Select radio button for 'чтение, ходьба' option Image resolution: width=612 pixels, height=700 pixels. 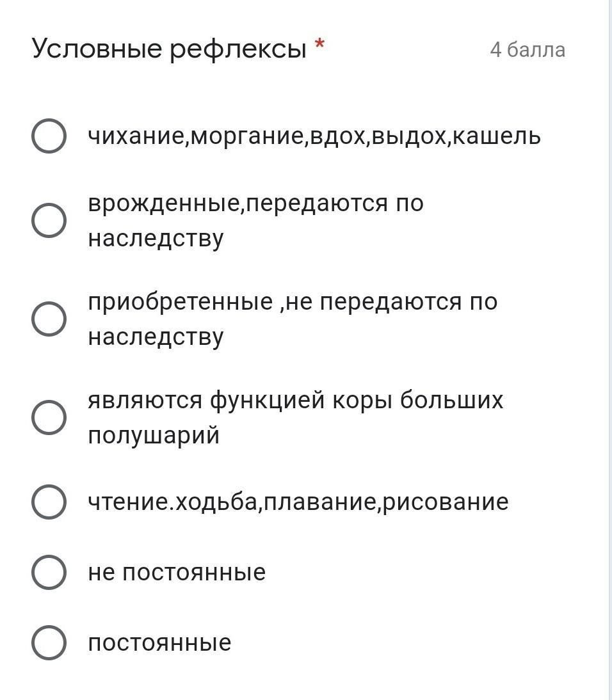[49, 501]
